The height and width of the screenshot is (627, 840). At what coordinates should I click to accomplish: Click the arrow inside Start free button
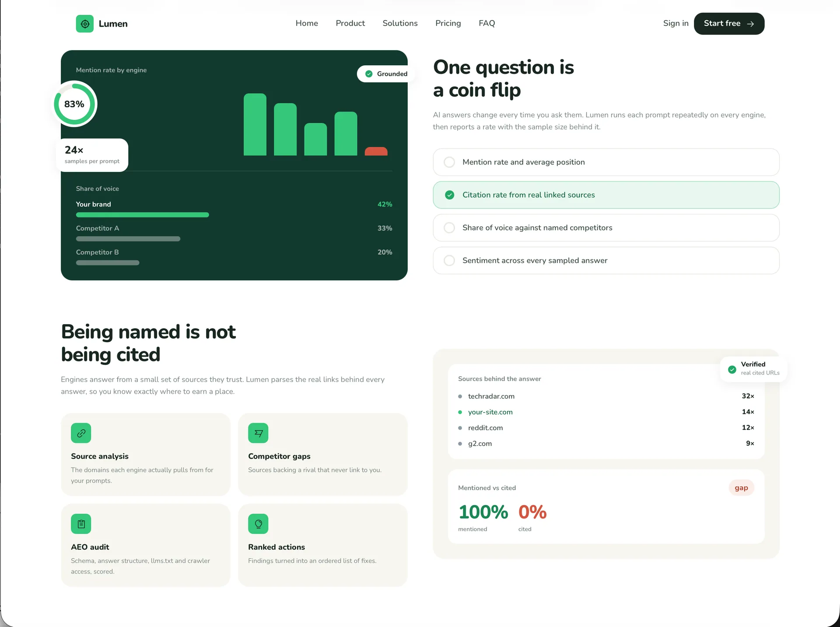tap(750, 24)
